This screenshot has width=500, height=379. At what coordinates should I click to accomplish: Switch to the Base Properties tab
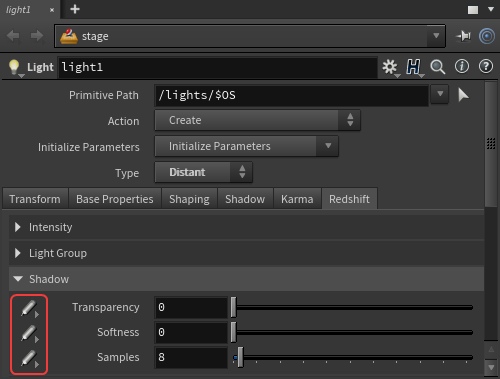point(115,199)
